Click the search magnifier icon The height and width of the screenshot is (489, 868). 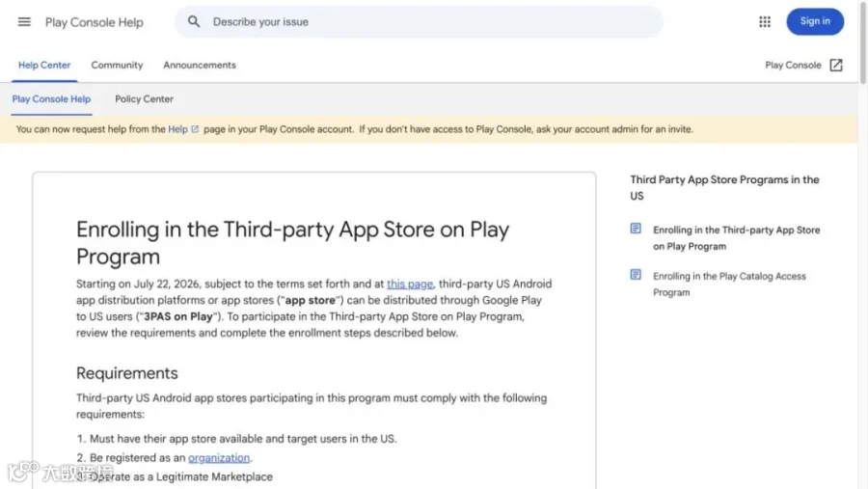(x=193, y=21)
